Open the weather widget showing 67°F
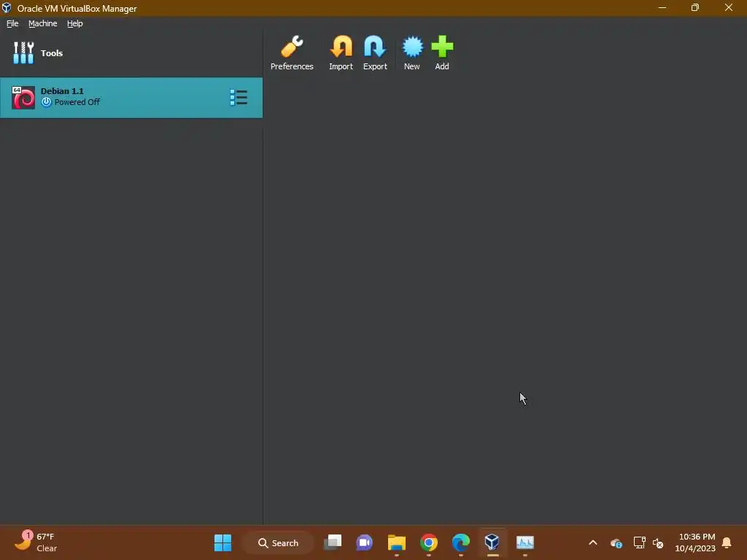This screenshot has height=560, width=747. [36, 542]
